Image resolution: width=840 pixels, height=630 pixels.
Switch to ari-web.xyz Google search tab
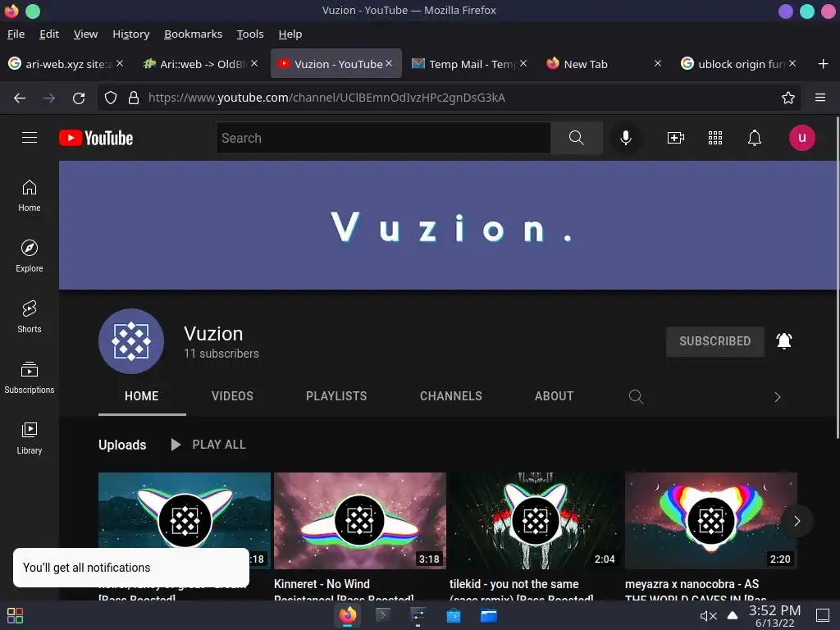coord(64,64)
